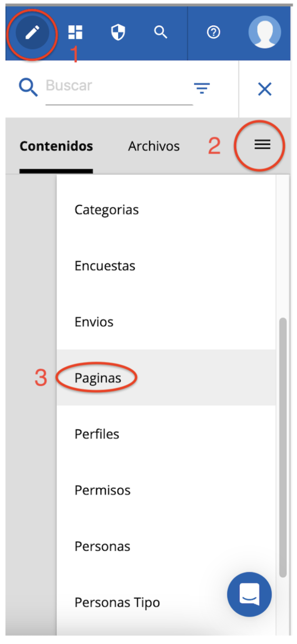Choose the Permisos option
Screen dimensions: 297x644
point(102,490)
